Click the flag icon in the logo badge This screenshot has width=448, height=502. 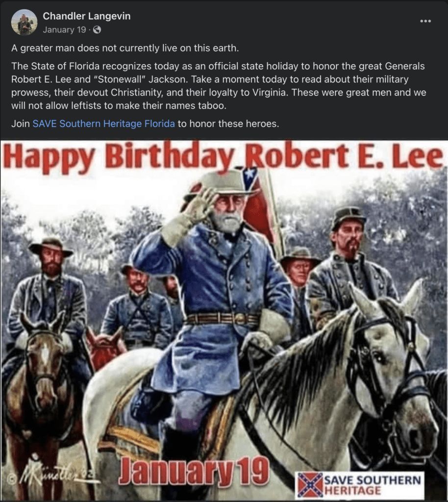coord(310,485)
